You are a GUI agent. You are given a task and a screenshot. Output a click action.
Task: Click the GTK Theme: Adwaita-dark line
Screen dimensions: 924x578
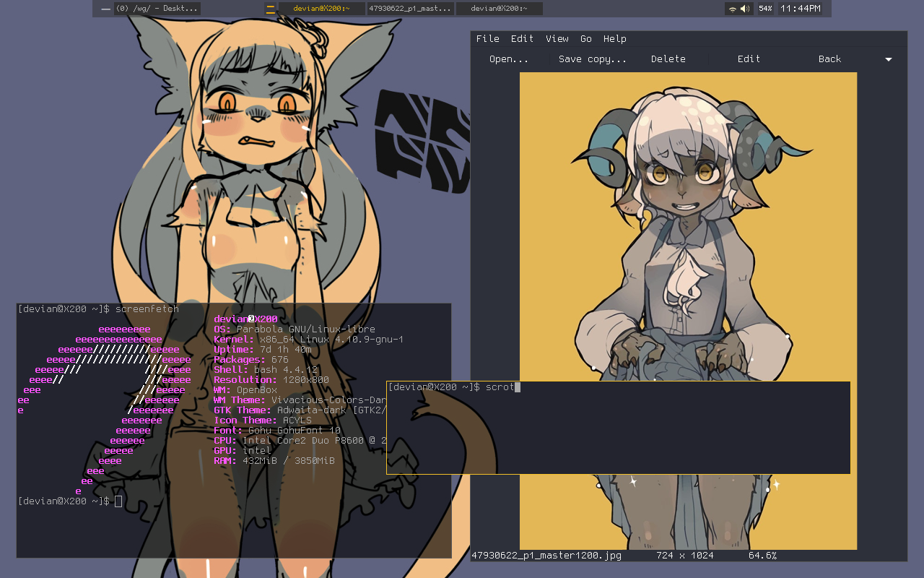(x=300, y=410)
